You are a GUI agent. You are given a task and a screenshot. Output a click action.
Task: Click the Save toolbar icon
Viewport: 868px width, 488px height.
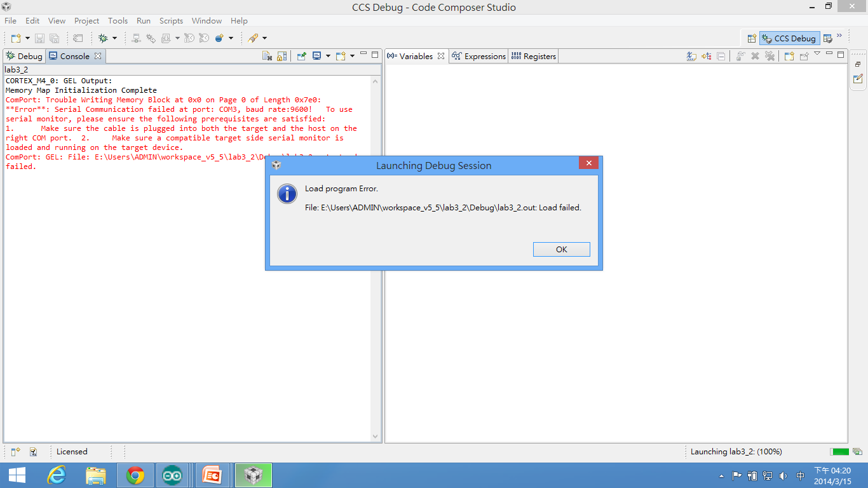[39, 38]
